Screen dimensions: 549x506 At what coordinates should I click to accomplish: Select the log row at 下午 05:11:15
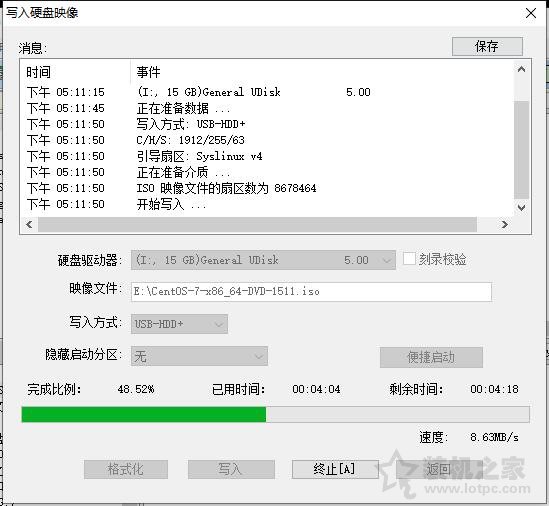click(266, 92)
